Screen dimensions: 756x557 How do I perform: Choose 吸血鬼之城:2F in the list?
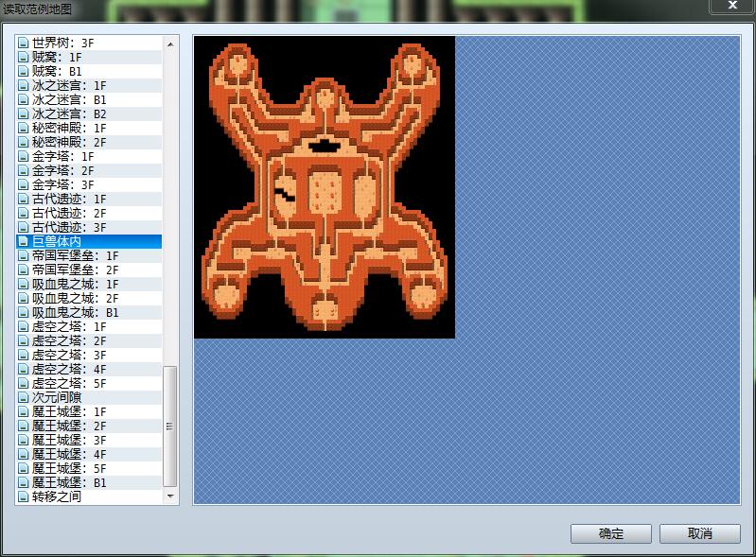89,298
